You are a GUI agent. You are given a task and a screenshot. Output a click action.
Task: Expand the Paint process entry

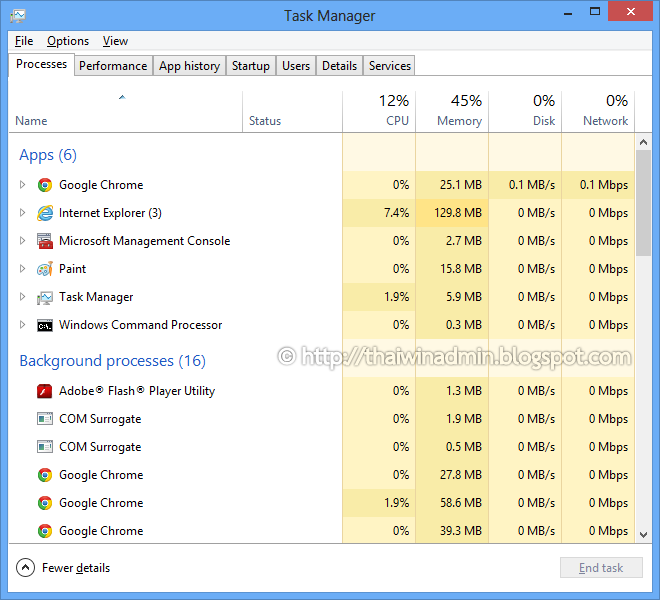coord(22,269)
